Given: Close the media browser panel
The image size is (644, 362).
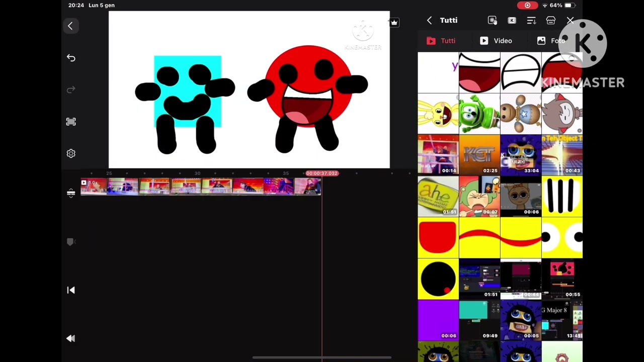Looking at the screenshot, I should click(570, 21).
